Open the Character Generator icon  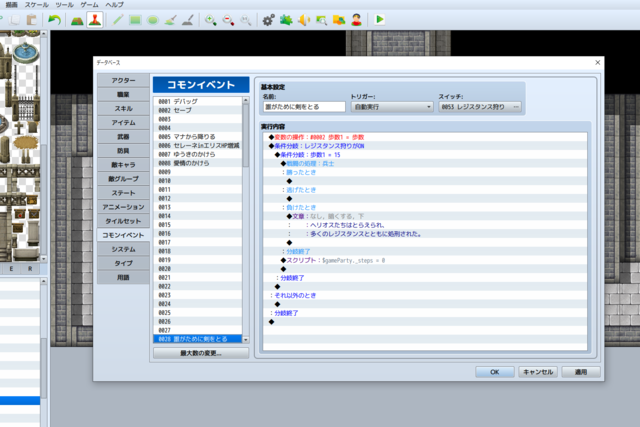(x=356, y=20)
